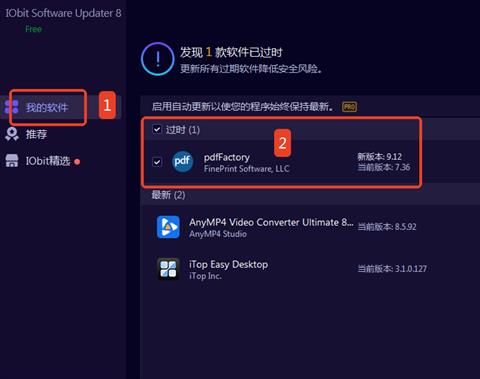Click the 当前版本: 8.5.92 version text
Image resolution: width=480 pixels, height=379 pixels.
click(387, 227)
